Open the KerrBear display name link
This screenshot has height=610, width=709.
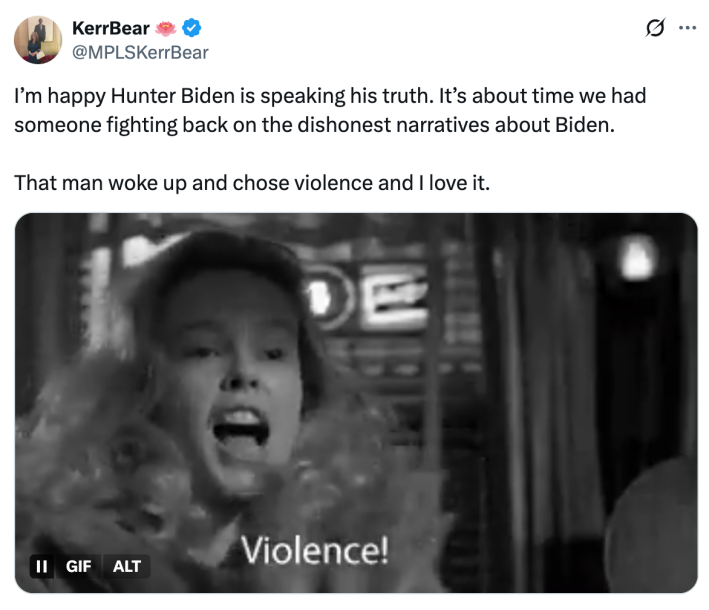[111, 29]
